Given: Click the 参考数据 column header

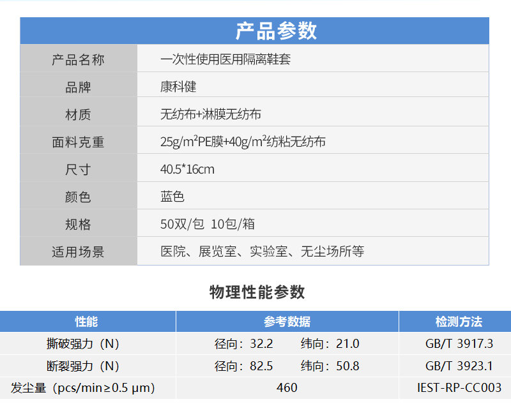Looking at the screenshot, I should pyautogui.click(x=287, y=321).
